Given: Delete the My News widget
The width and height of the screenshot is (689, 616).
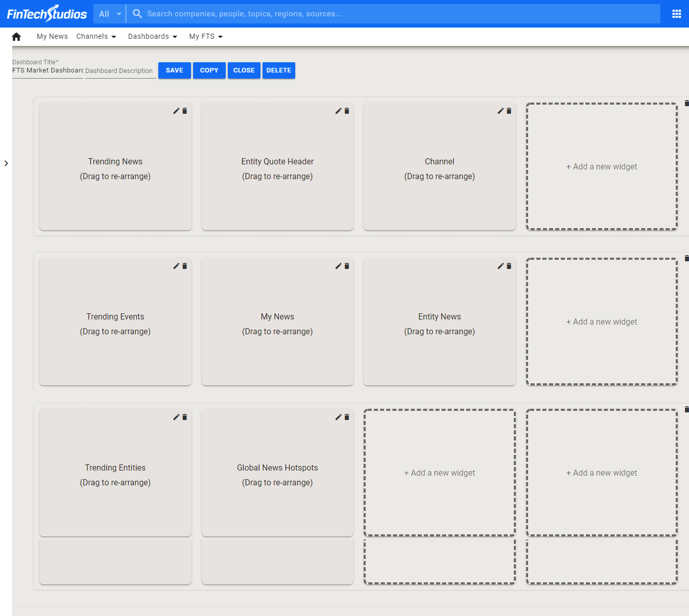Looking at the screenshot, I should tap(347, 266).
